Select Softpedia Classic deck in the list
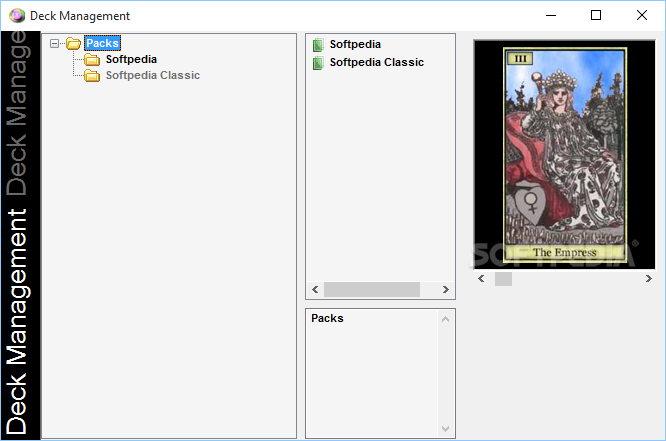Viewport: 666px width, 441px height. [377, 62]
